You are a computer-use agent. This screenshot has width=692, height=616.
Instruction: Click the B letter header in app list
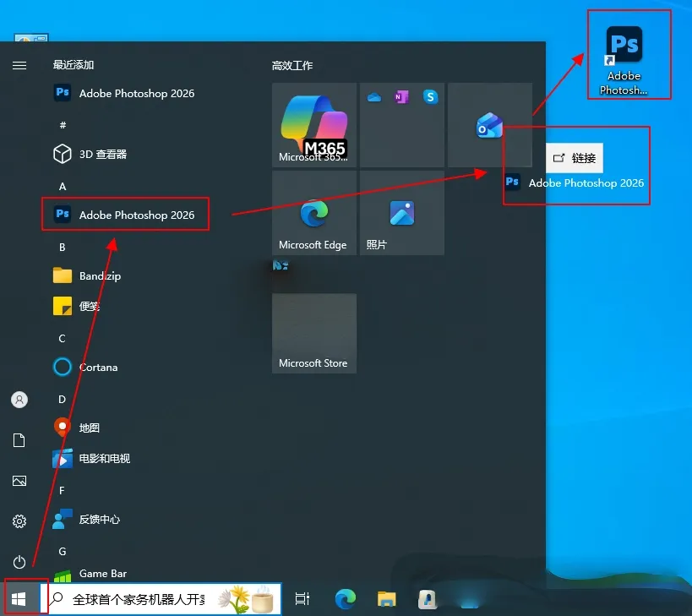63,247
